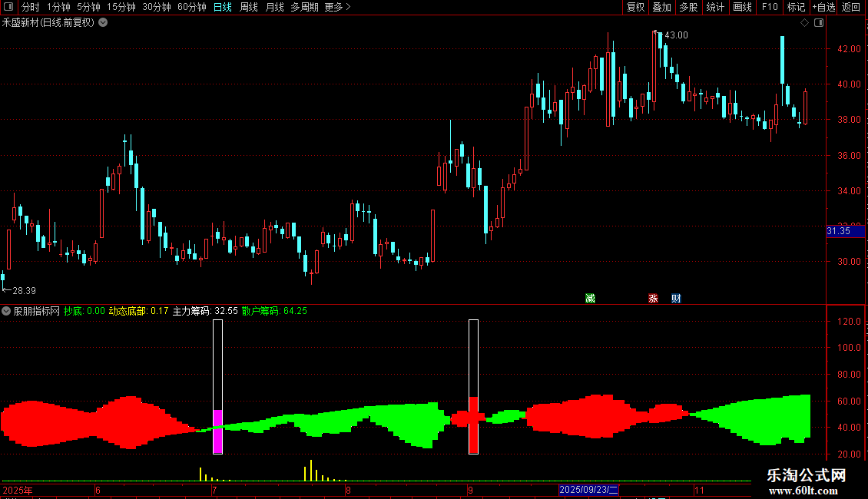Click the 120.0 indicator axis label
This screenshot has width=868, height=499.
coord(849,322)
